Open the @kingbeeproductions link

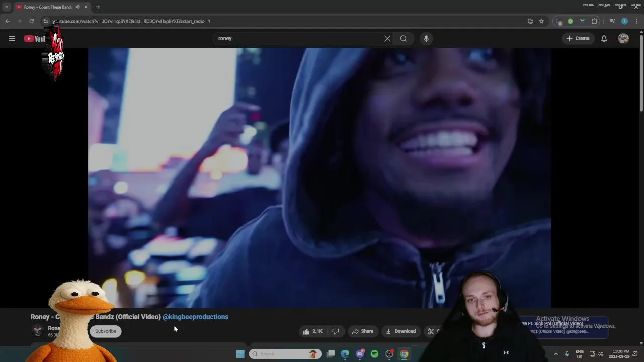coord(195,317)
